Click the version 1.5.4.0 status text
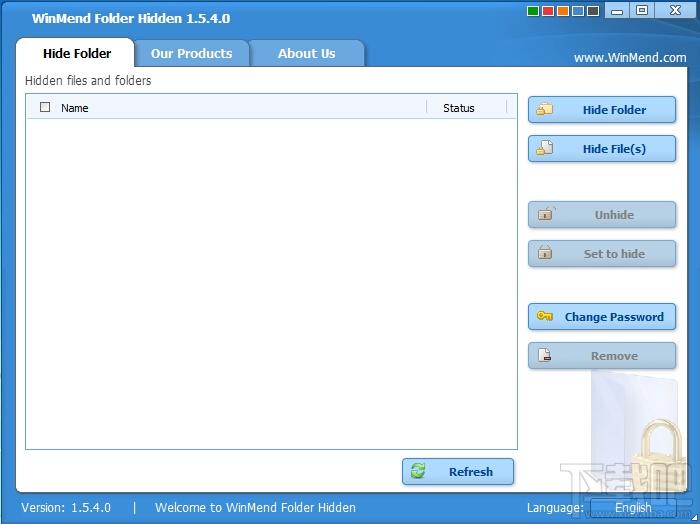Image resolution: width=700 pixels, height=524 pixels. pyautogui.click(x=66, y=507)
